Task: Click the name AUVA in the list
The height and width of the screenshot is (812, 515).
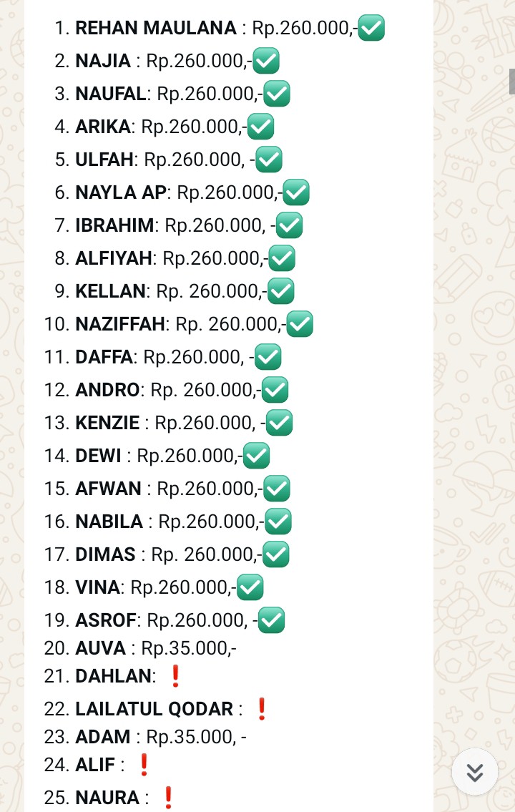Action: (x=100, y=648)
